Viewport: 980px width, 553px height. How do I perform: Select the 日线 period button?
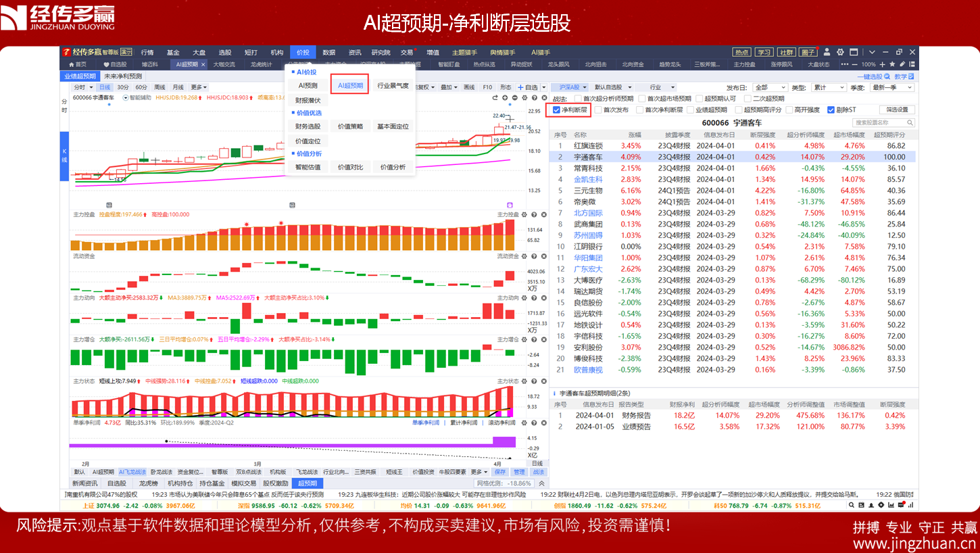104,87
